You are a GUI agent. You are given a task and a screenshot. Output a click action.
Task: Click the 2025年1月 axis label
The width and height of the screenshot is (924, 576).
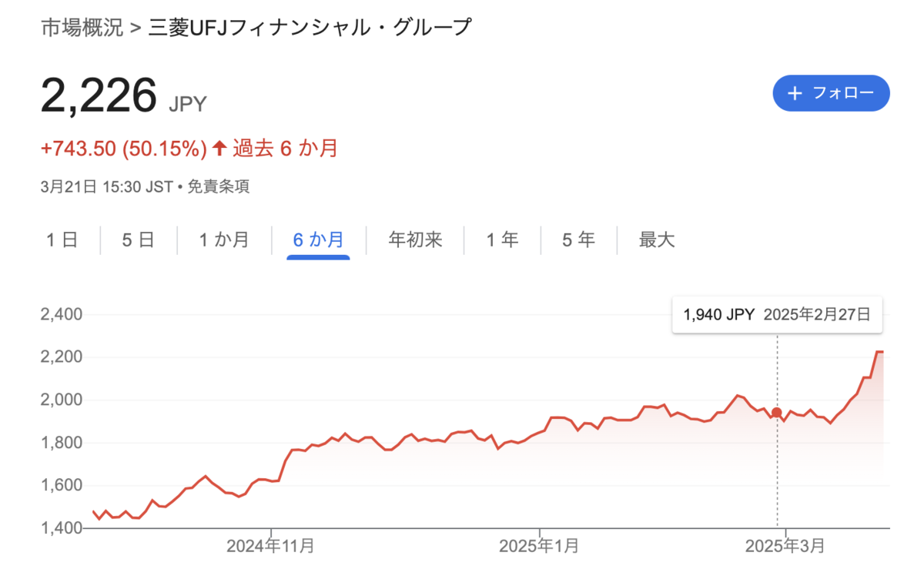click(539, 546)
